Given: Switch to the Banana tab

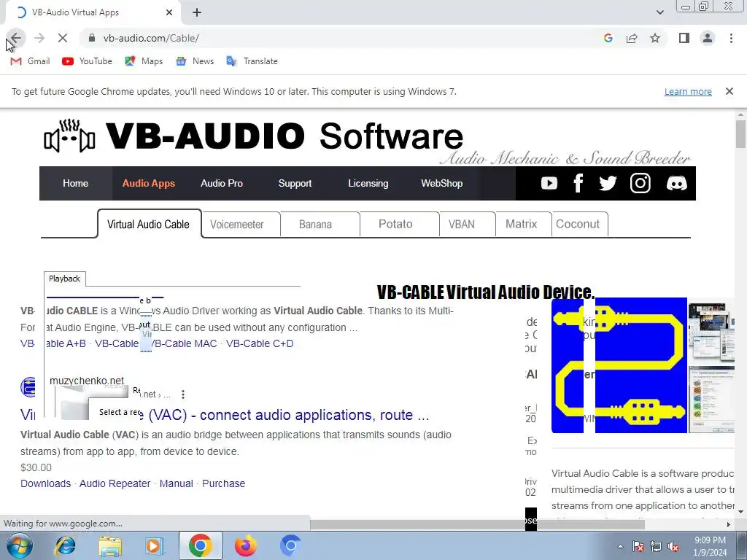Looking at the screenshot, I should click(x=320, y=225).
